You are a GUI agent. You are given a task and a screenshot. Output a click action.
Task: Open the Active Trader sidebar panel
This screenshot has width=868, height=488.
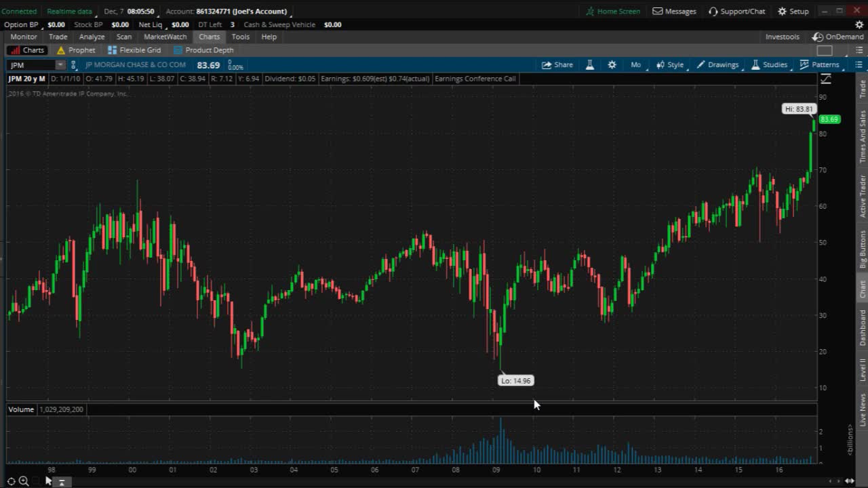tap(863, 196)
